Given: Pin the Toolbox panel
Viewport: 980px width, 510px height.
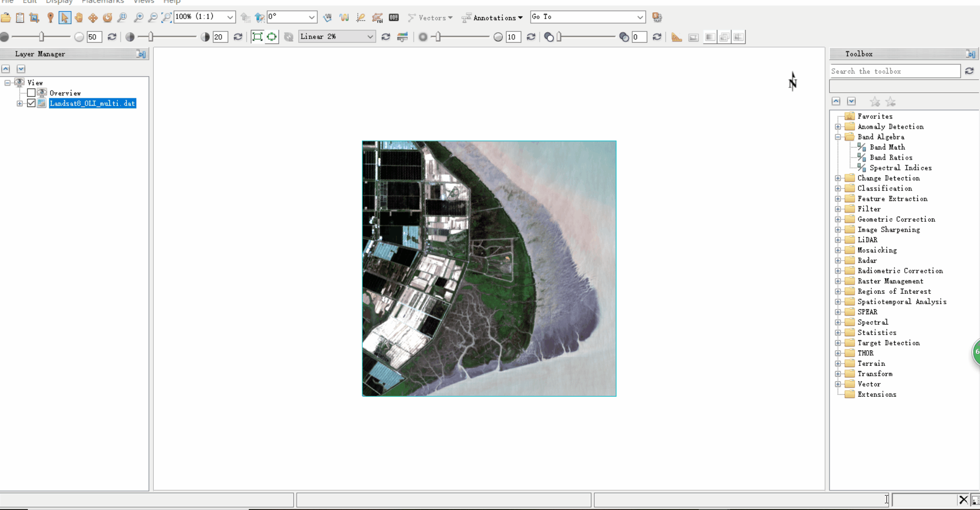Looking at the screenshot, I should coord(970,54).
